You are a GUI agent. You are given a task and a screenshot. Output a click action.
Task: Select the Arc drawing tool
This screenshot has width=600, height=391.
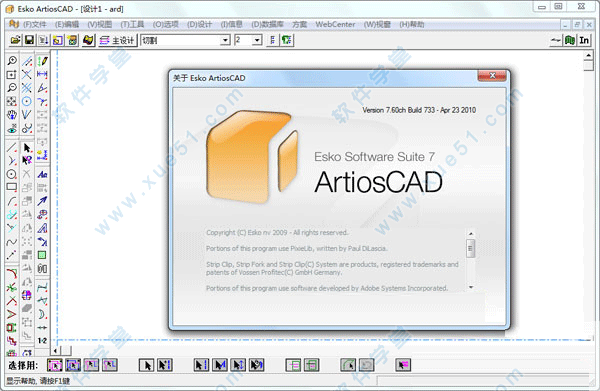click(x=12, y=201)
